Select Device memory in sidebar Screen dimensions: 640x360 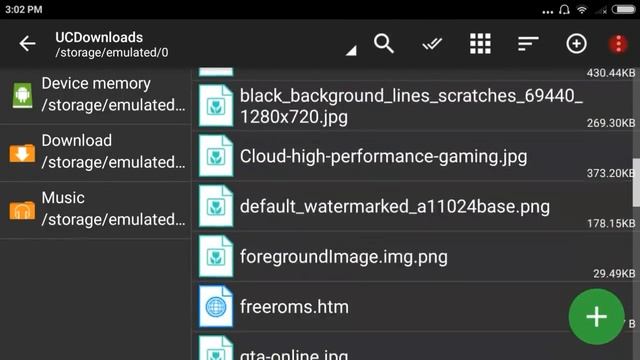(x=96, y=95)
